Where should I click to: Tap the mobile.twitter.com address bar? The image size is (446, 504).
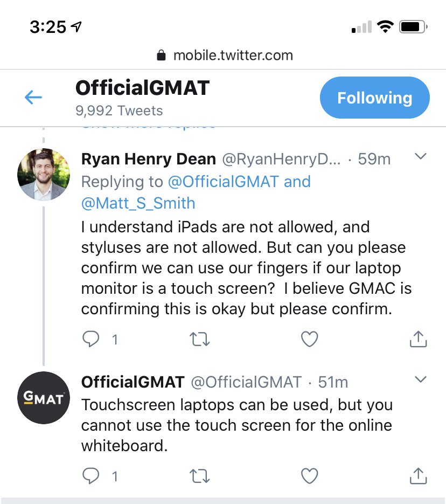point(224,55)
